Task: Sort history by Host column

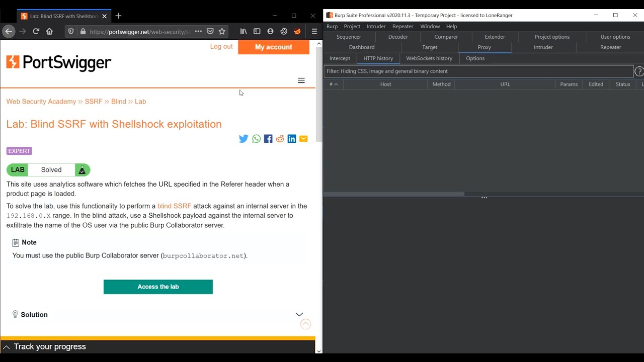Action: 386,84
